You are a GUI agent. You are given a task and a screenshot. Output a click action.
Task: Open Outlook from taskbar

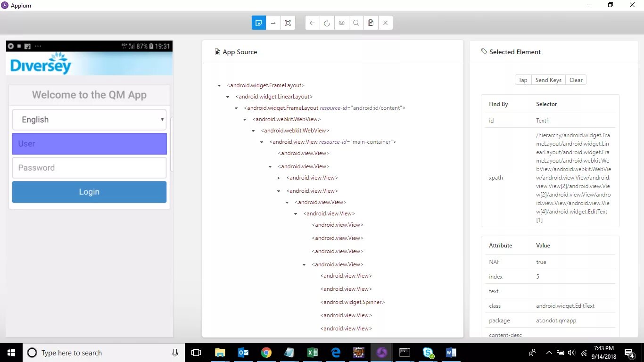pos(243,353)
